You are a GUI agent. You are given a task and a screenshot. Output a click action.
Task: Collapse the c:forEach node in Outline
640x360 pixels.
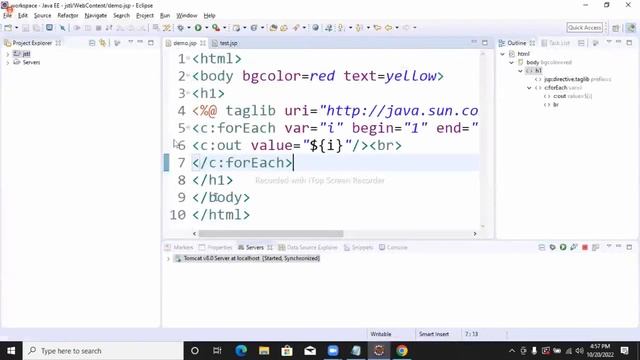coord(529,88)
